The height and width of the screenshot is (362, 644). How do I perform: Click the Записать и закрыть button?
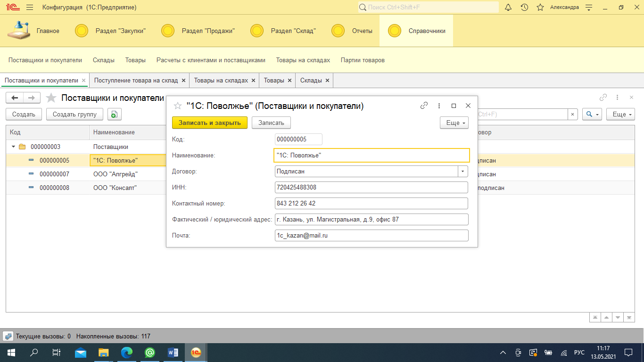(x=210, y=123)
